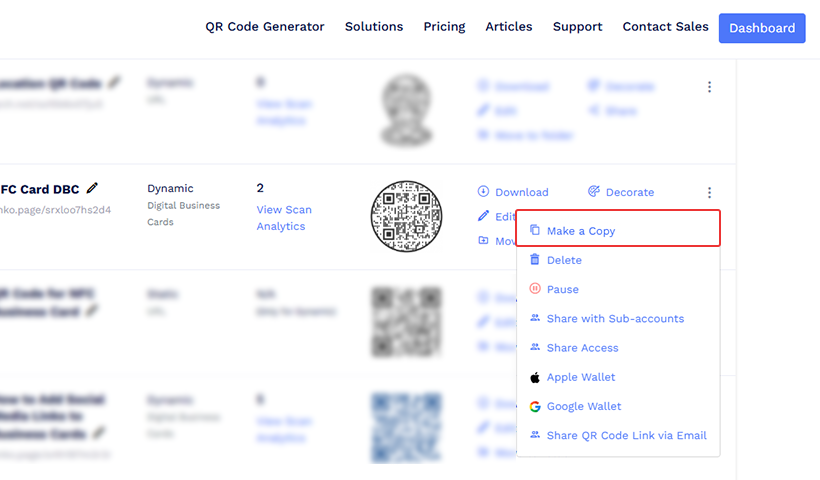Click the blue Dashboard button

pyautogui.click(x=762, y=28)
